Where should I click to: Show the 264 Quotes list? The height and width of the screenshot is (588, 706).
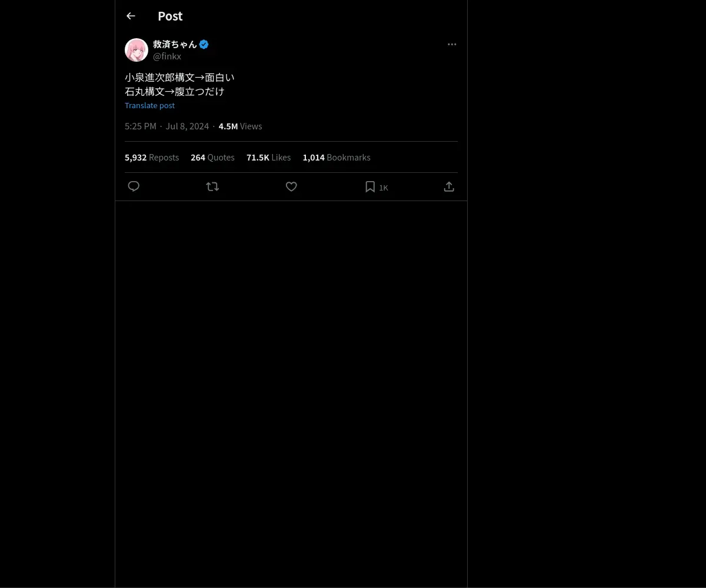pos(212,158)
